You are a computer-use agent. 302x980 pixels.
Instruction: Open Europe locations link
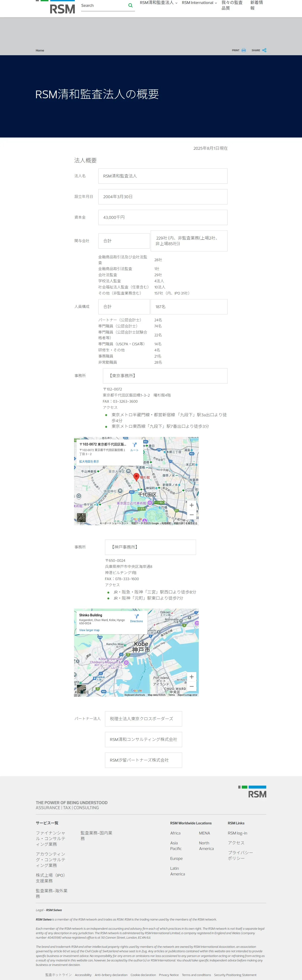click(176, 858)
